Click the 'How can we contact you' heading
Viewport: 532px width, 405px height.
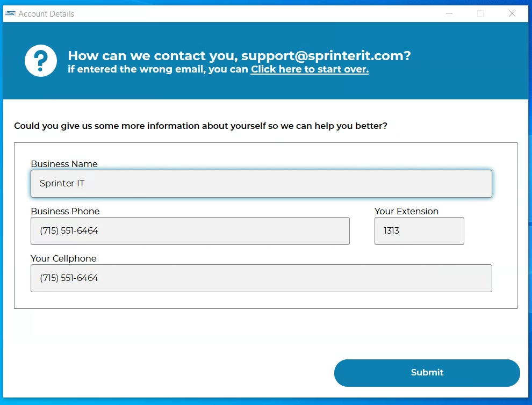pyautogui.click(x=239, y=56)
